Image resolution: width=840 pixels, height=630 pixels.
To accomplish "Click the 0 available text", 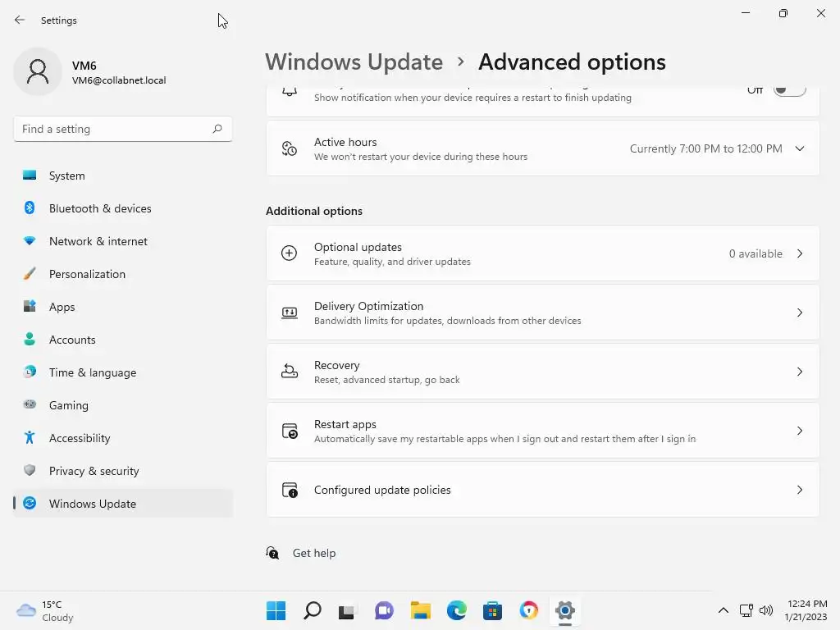I will (756, 253).
